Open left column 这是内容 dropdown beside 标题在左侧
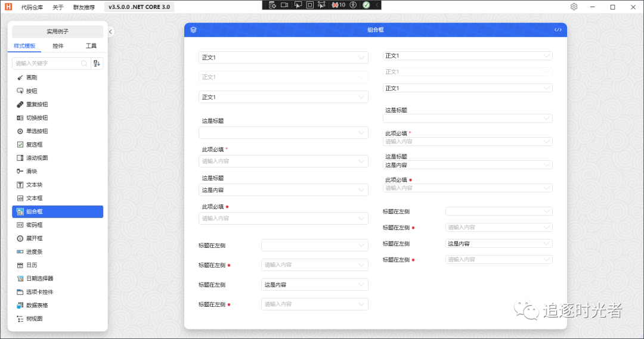The image size is (644, 339). click(x=314, y=285)
